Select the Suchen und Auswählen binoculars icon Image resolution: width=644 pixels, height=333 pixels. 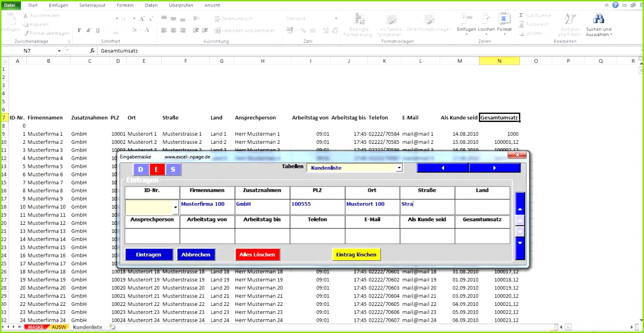click(x=599, y=19)
